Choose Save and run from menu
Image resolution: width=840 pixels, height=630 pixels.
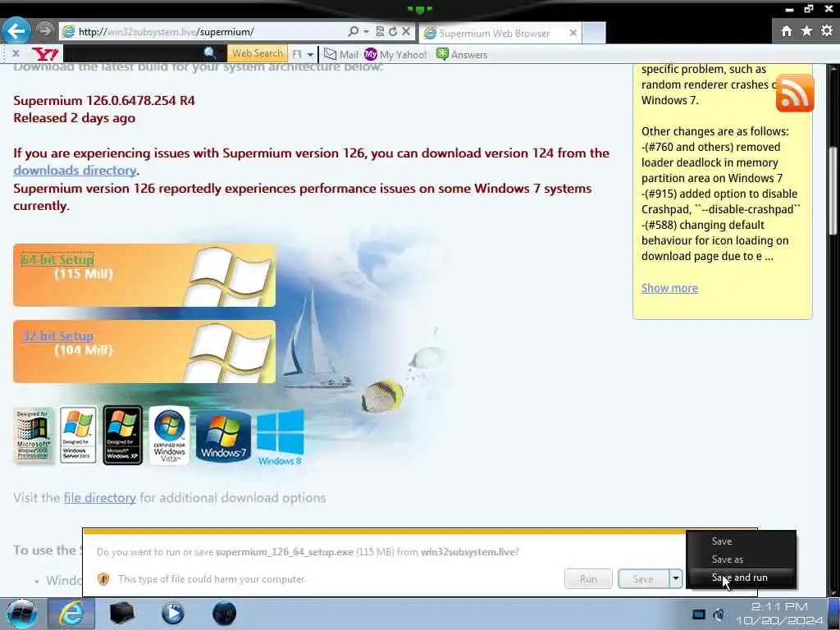(x=742, y=577)
